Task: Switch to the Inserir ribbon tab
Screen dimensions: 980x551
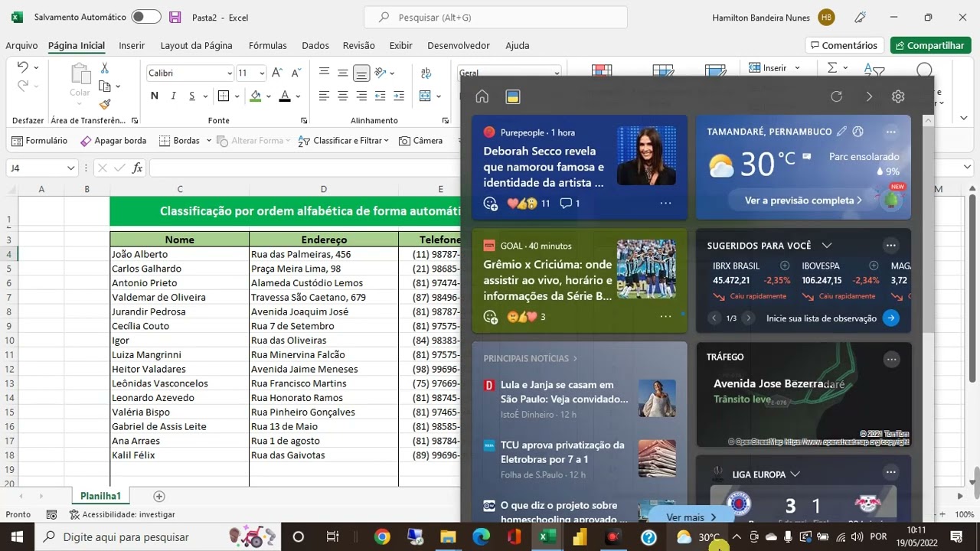Action: point(132,46)
